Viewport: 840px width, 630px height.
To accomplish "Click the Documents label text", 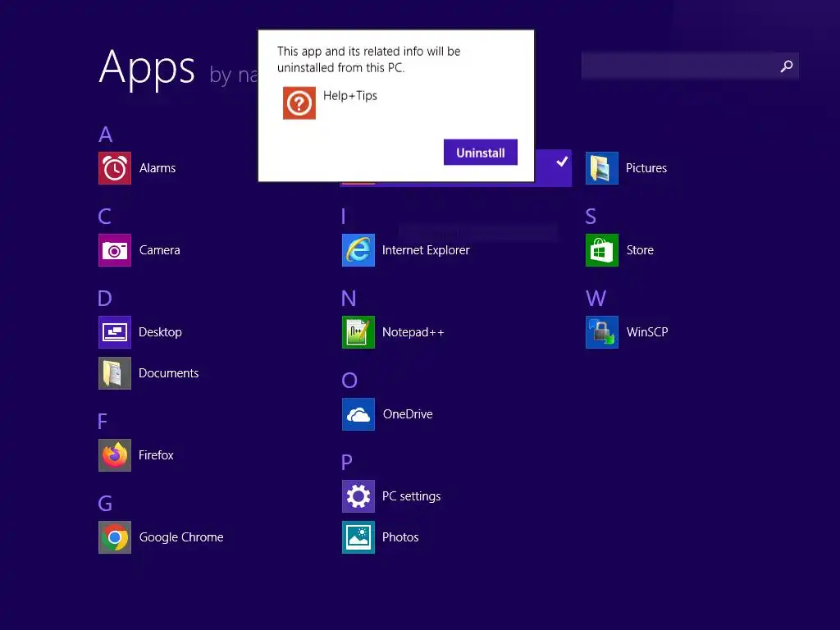I will pyautogui.click(x=169, y=373).
